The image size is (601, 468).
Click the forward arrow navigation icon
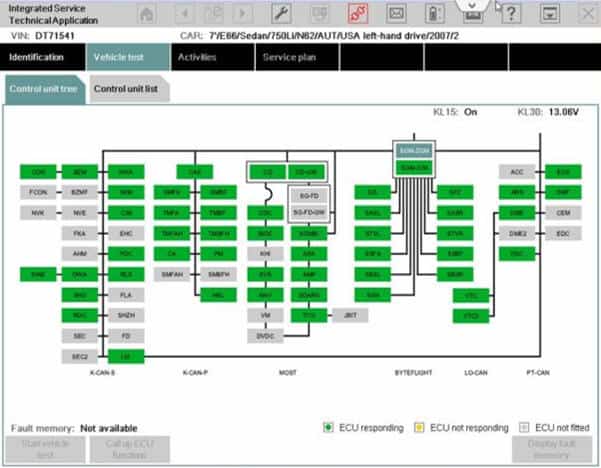(x=242, y=13)
